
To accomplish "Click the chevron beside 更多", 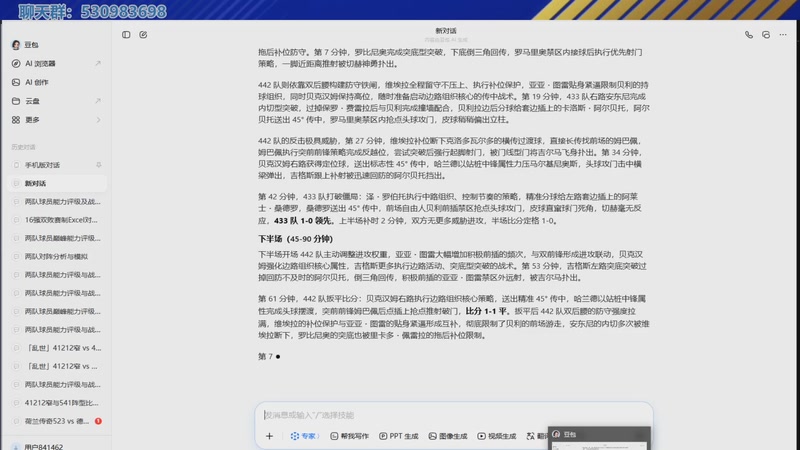I will click(x=98, y=120).
